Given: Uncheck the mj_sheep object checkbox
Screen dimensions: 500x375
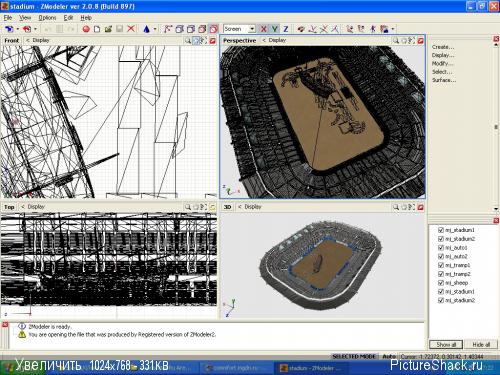Looking at the screenshot, I should 441,283.
